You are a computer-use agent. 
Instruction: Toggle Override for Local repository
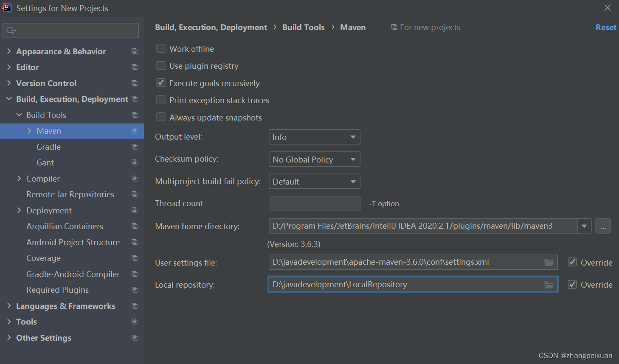572,284
